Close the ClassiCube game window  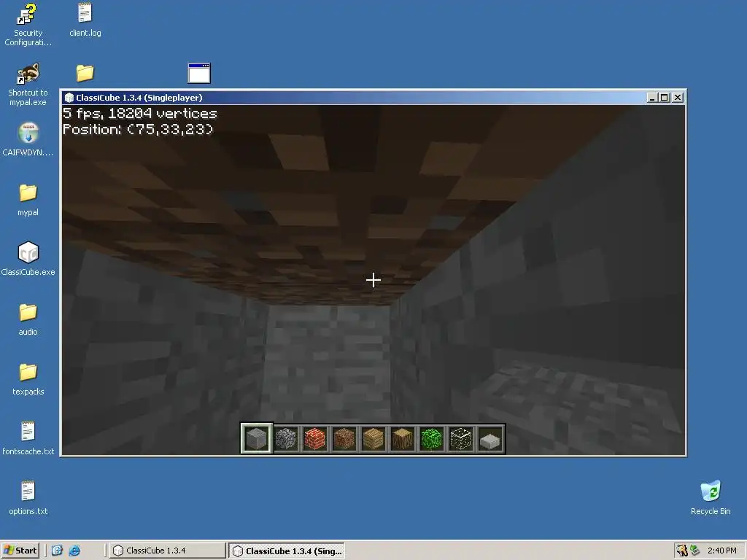pyautogui.click(x=678, y=98)
